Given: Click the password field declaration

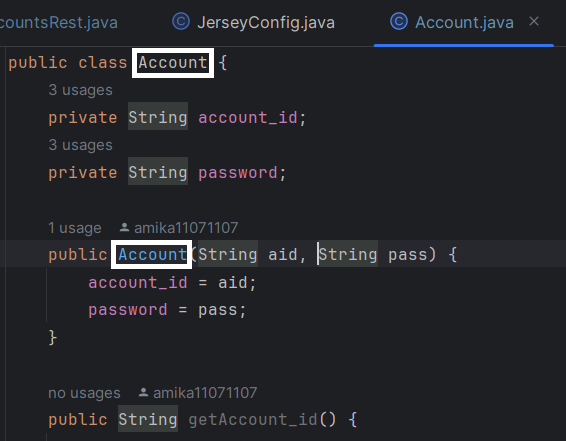Looking at the screenshot, I should [238, 173].
